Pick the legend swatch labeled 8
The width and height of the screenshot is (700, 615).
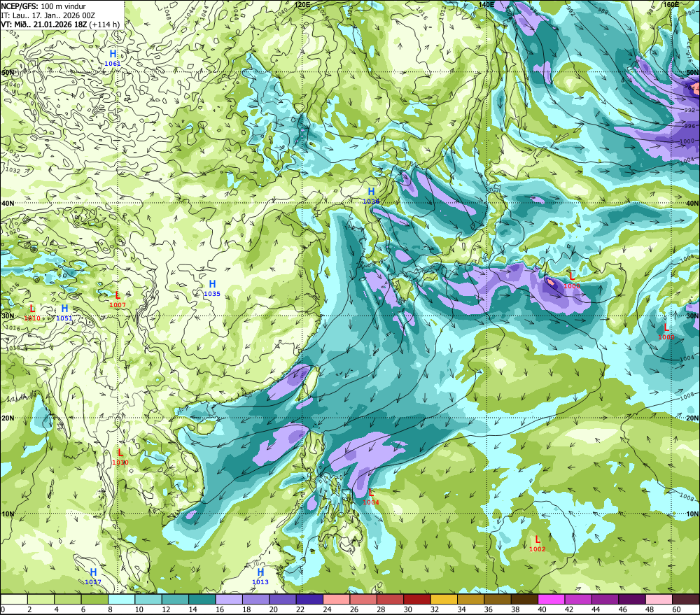point(121,600)
